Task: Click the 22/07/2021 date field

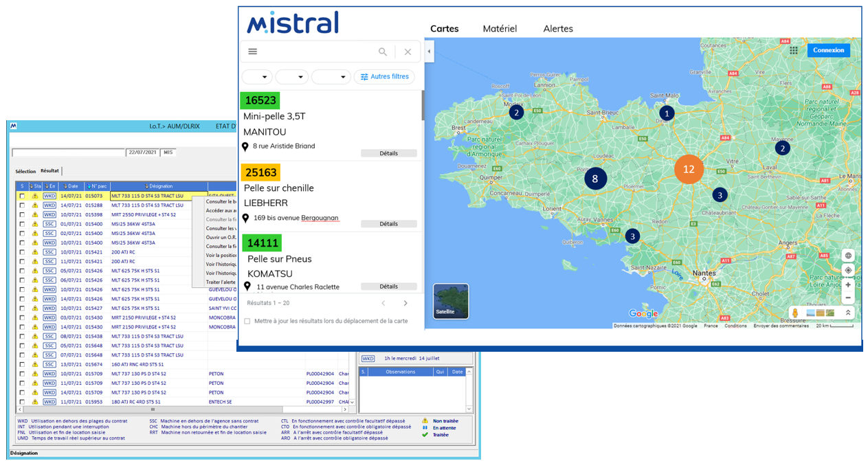Action: click(x=143, y=153)
